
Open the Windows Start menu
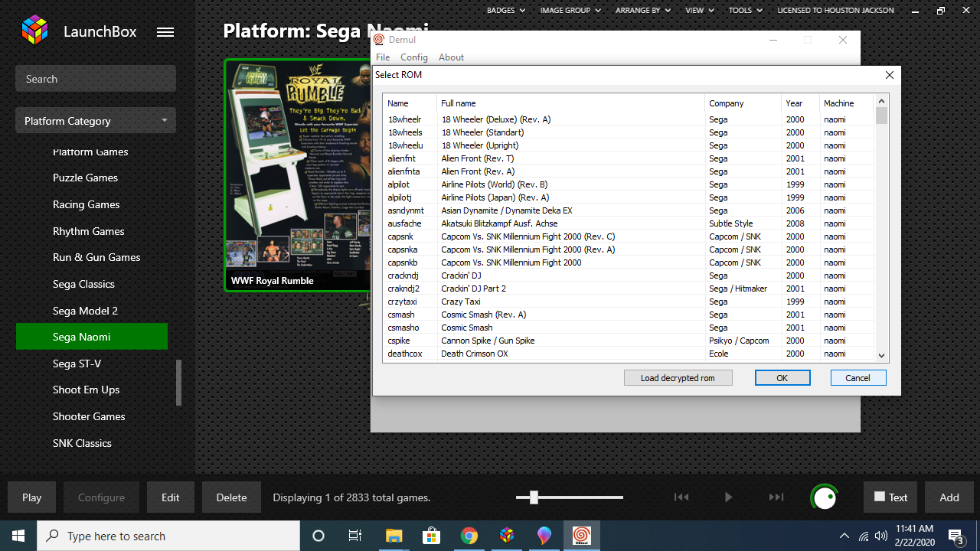point(18,536)
